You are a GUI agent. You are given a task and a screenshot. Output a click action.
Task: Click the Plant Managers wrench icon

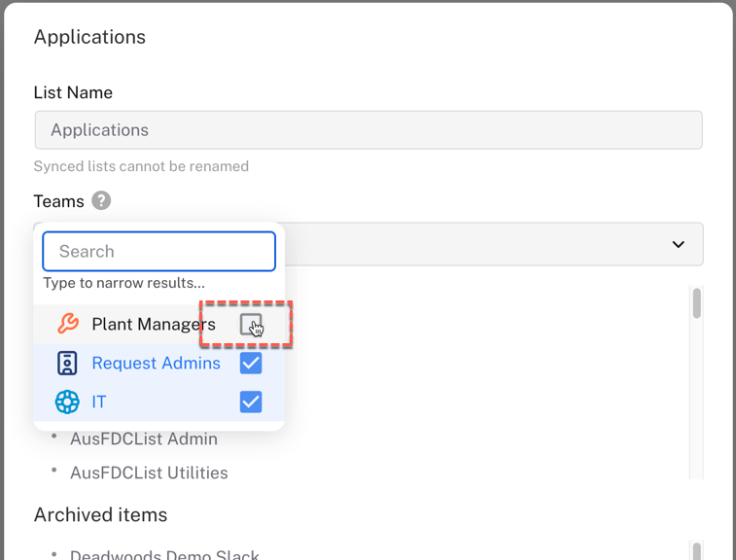tap(67, 324)
